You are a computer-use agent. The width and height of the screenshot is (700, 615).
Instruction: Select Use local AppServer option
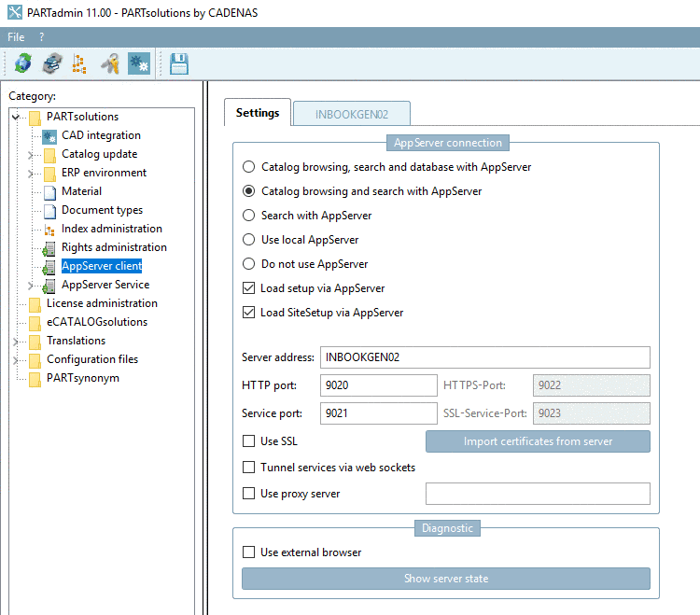(248, 240)
